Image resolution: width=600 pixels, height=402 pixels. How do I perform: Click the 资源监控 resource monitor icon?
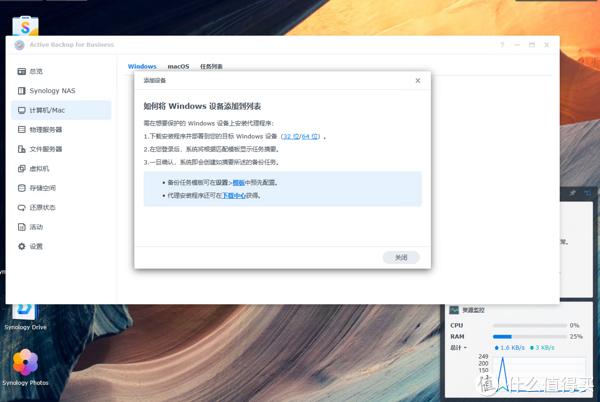tap(454, 310)
